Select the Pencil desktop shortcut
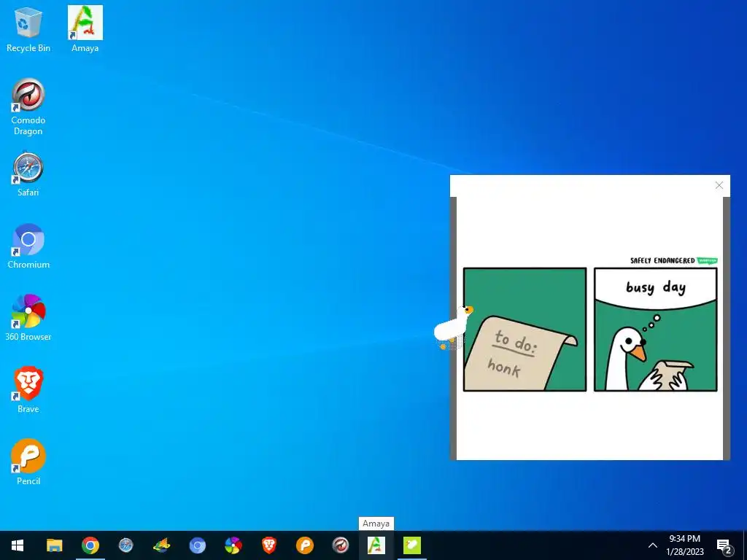The height and width of the screenshot is (560, 747). [28, 462]
